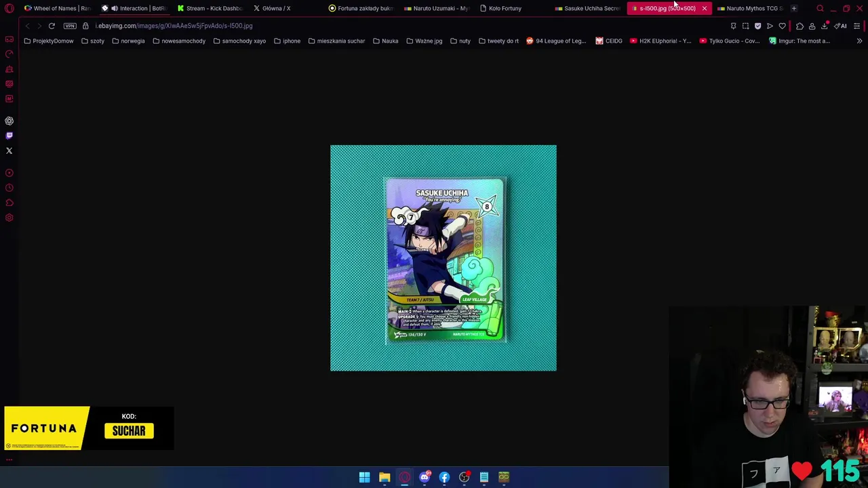The width and height of the screenshot is (868, 488).
Task: Go back in browser history
Action: (27, 26)
